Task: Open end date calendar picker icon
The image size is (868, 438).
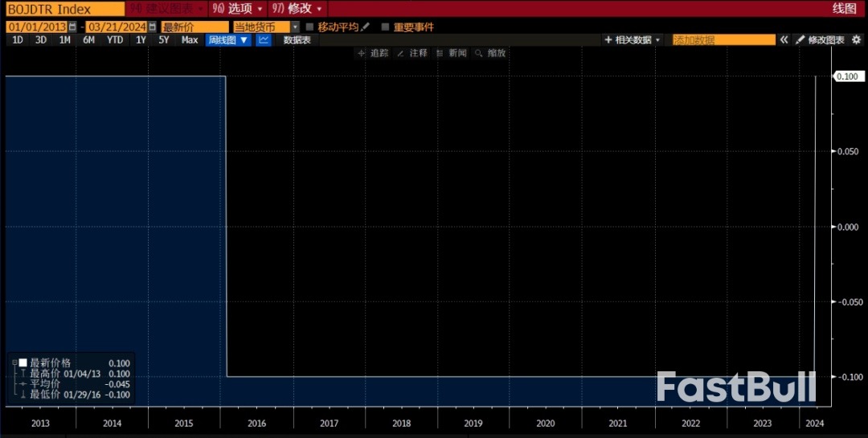Action: (x=153, y=27)
